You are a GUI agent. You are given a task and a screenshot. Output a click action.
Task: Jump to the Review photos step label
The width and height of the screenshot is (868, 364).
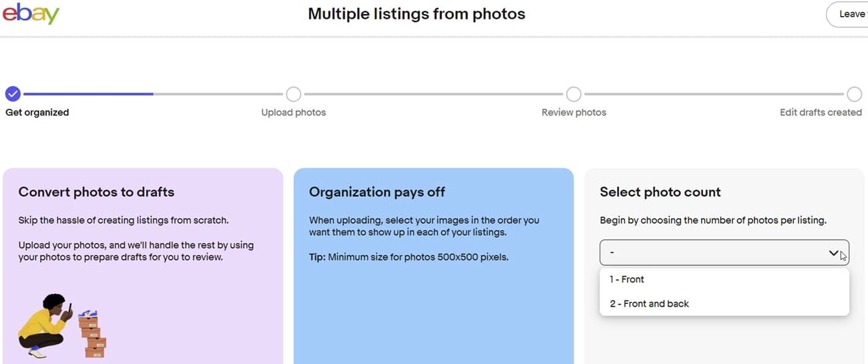pyautogui.click(x=574, y=112)
